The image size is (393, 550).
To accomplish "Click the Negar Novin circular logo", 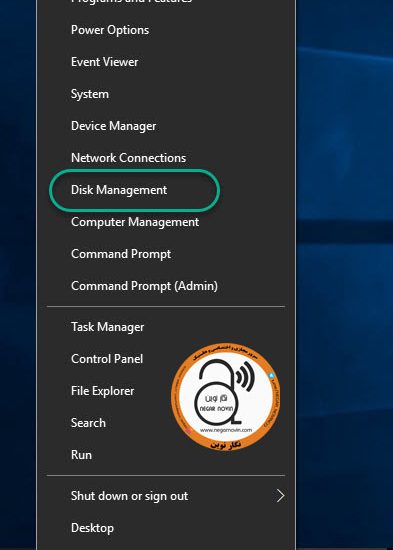I will 225,397.
